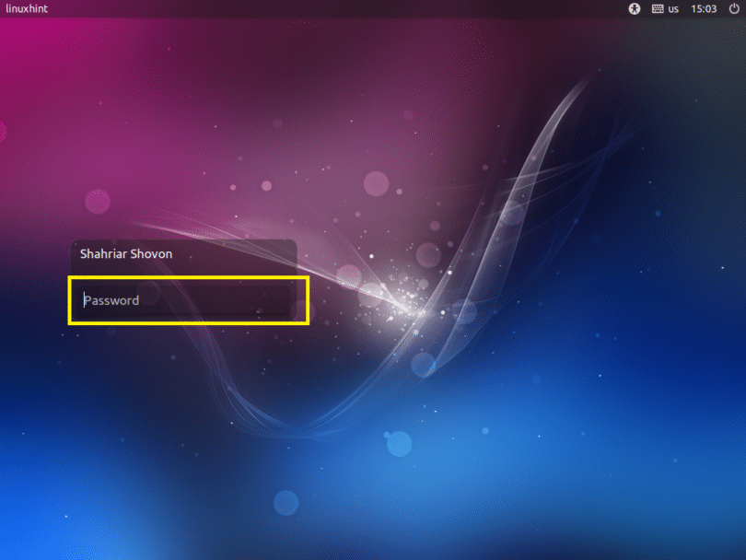
Task: Click the login greeter panel header
Action: pyautogui.click(x=124, y=254)
